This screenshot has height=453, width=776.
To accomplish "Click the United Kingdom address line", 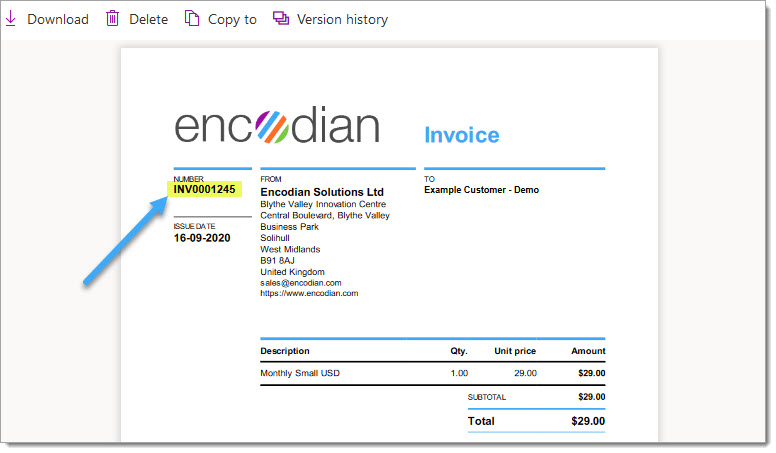I will [292, 272].
